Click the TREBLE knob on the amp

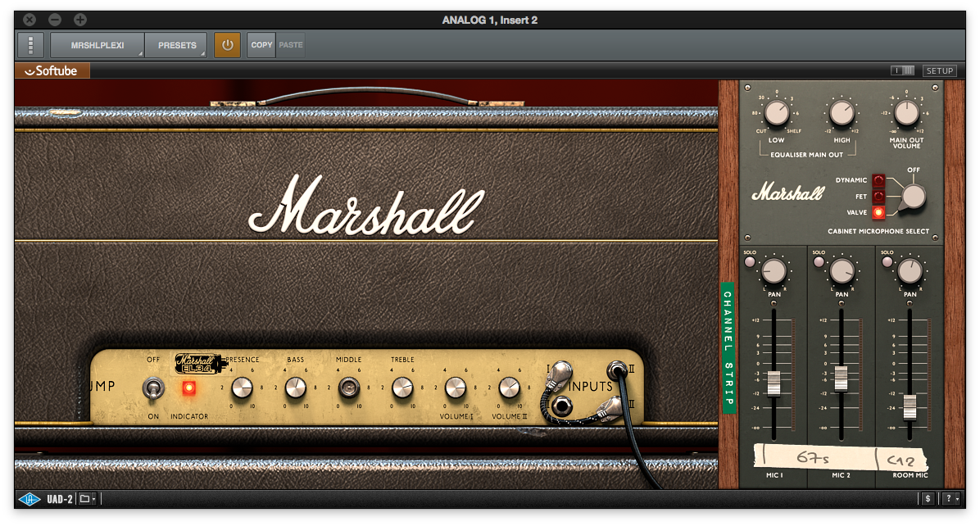pyautogui.click(x=402, y=388)
